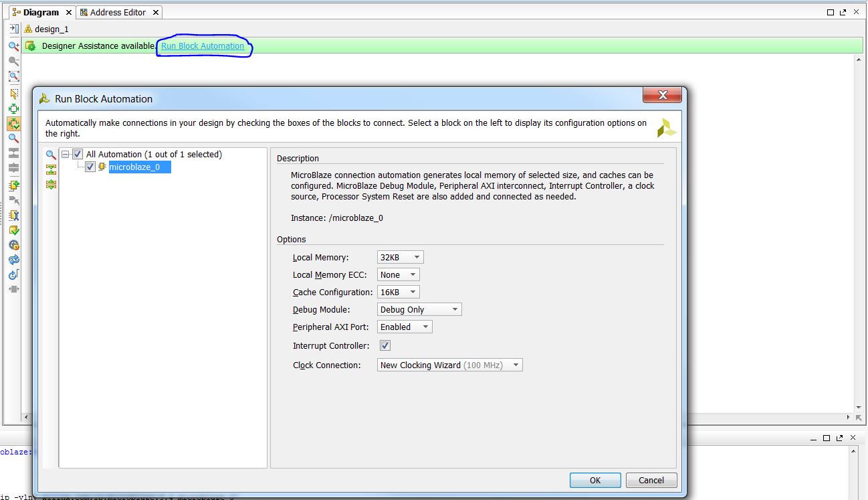868x500 pixels.
Task: Collapse the All Automation tree node
Action: click(x=66, y=154)
